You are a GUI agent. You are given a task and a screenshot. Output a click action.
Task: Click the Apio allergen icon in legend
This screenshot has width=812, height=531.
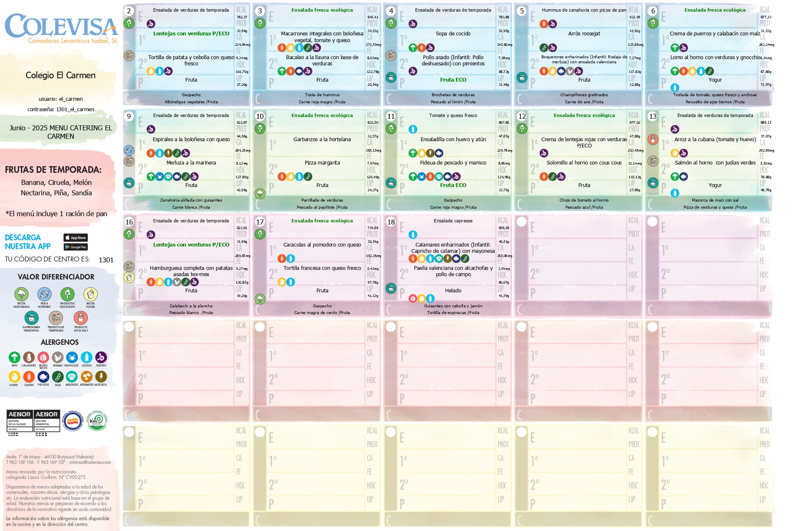click(x=15, y=357)
